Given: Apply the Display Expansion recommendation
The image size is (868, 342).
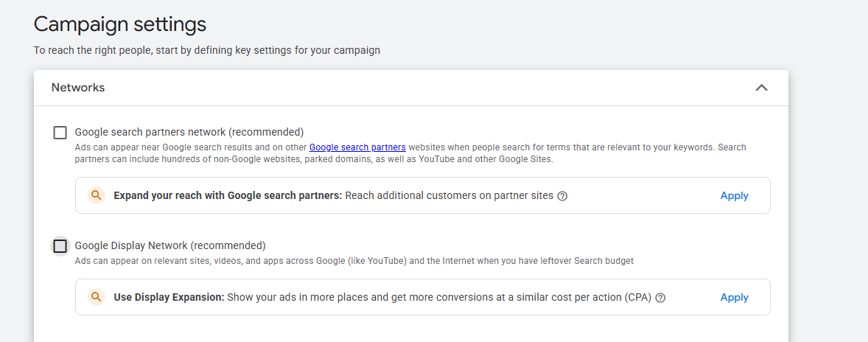Looking at the screenshot, I should click(x=734, y=297).
